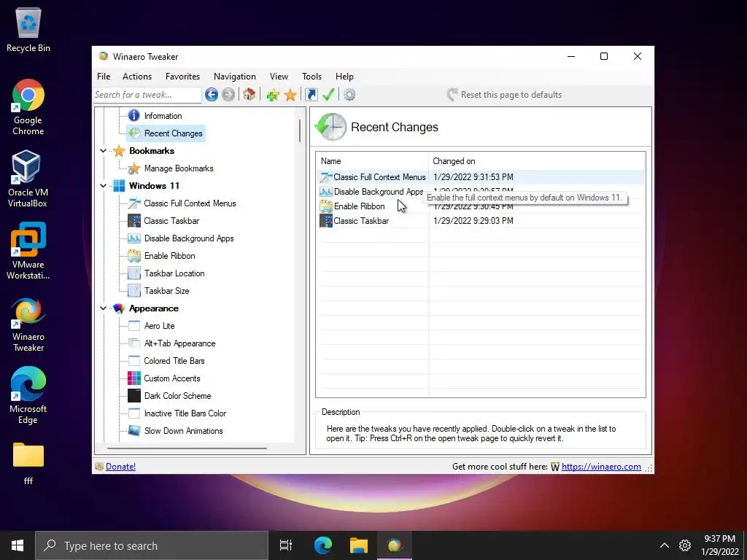The width and height of the screenshot is (747, 560).
Task: Open the Tools menu
Action: point(311,76)
